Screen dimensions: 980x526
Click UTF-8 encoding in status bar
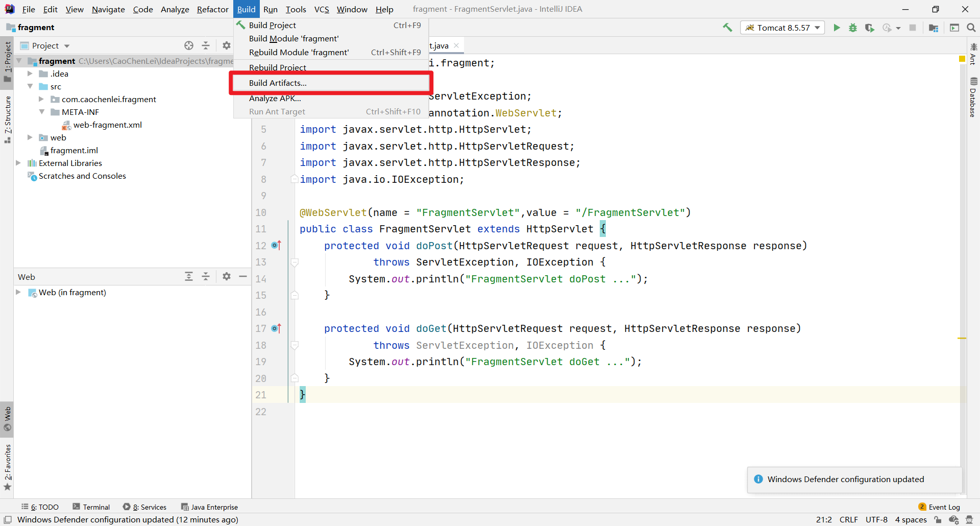click(876, 519)
